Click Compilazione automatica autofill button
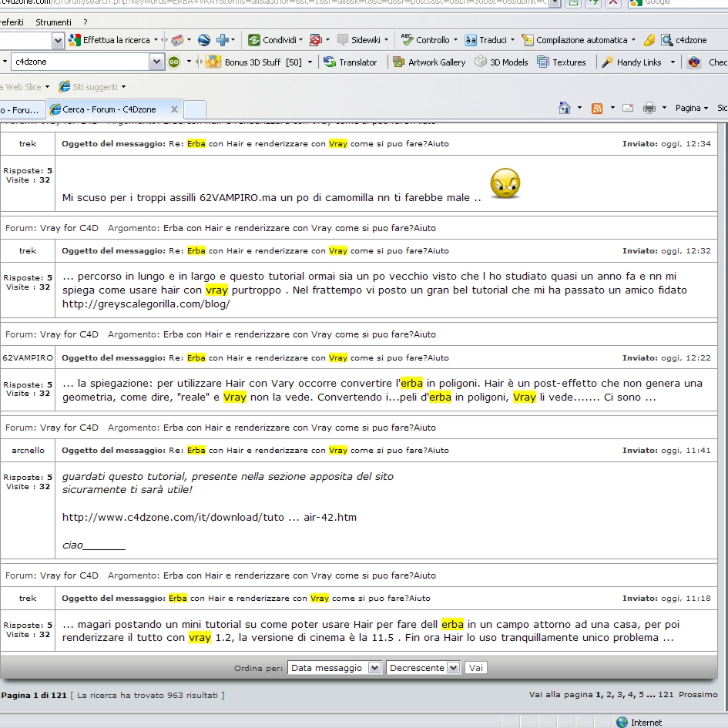Viewport: 728px width, 728px height. [x=575, y=40]
